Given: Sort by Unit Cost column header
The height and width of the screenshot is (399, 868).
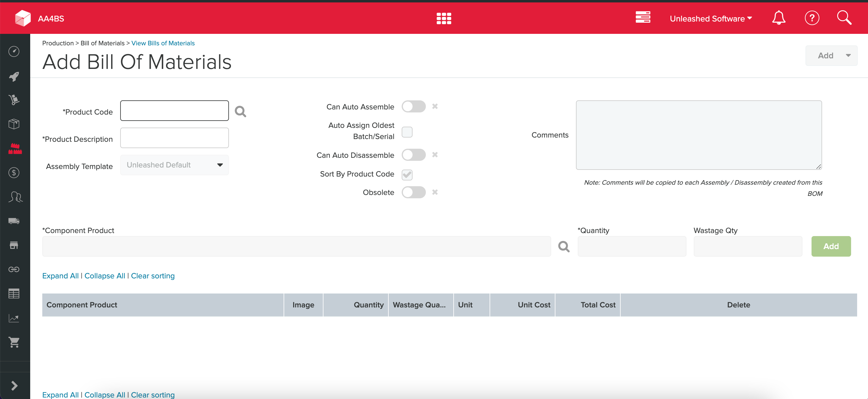Looking at the screenshot, I should click(522, 305).
